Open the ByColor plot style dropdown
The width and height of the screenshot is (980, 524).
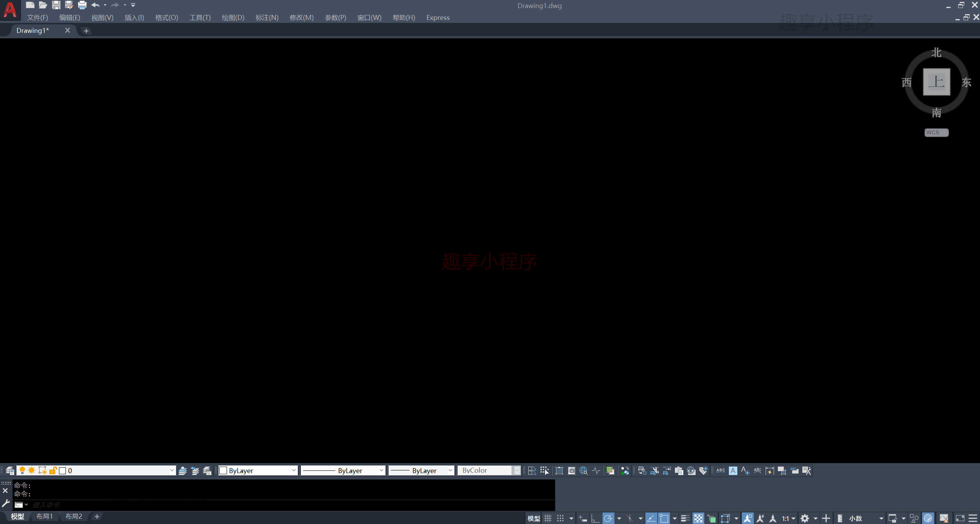(517, 470)
